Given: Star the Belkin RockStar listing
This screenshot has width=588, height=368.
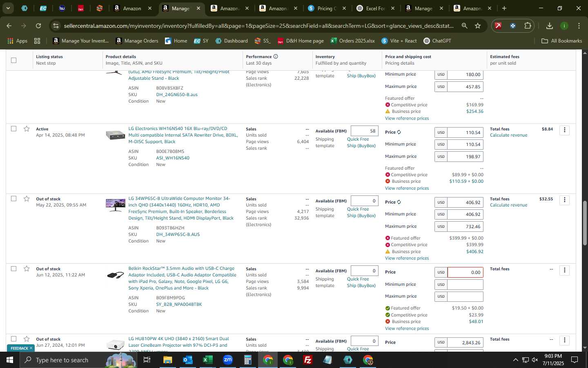Looking at the screenshot, I should coord(27,269).
